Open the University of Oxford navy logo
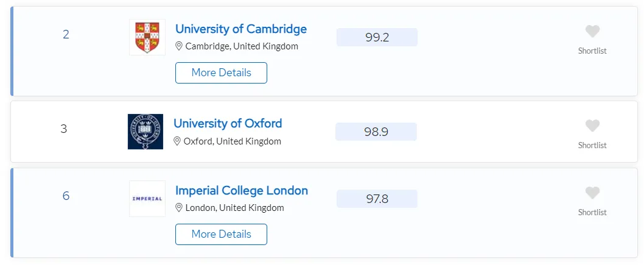This screenshot has width=644, height=267. pos(145,132)
